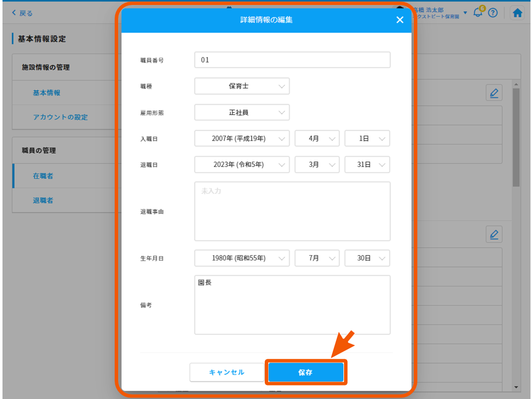The height and width of the screenshot is (399, 532).
Task: Select 退職者 in the sidebar
Action: (43, 200)
